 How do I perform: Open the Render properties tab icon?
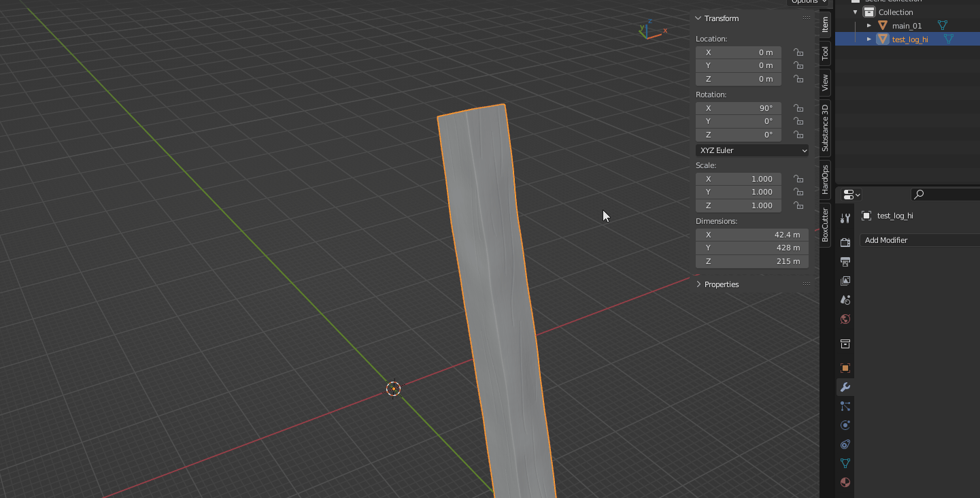tap(845, 243)
